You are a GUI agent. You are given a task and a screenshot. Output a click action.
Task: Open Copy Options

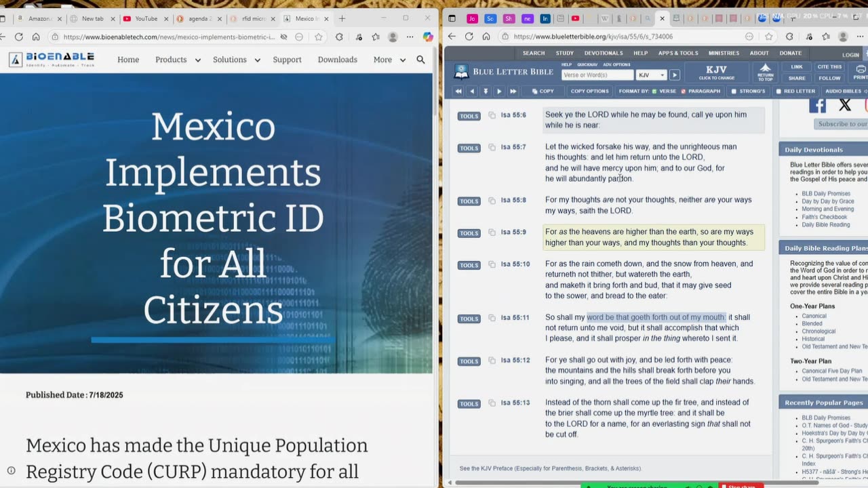point(589,91)
